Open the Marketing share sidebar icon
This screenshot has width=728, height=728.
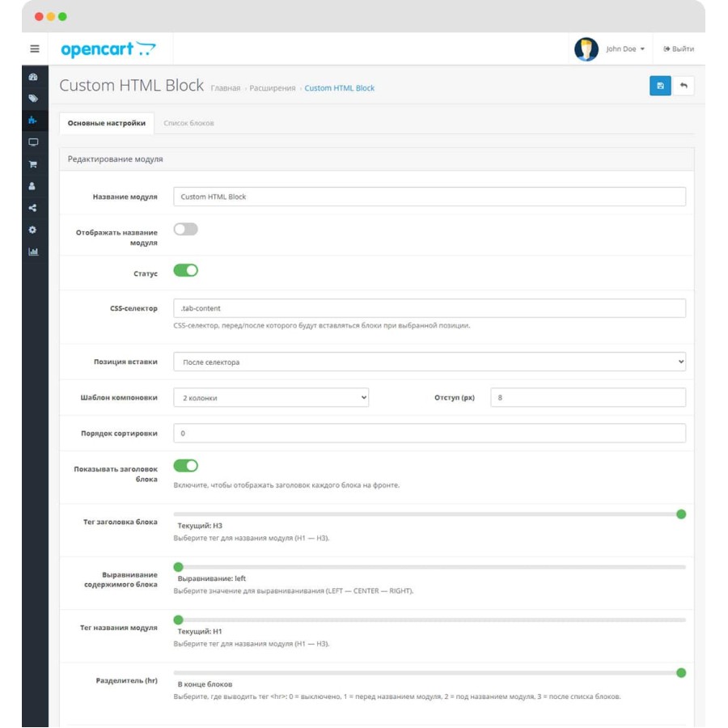tap(32, 208)
